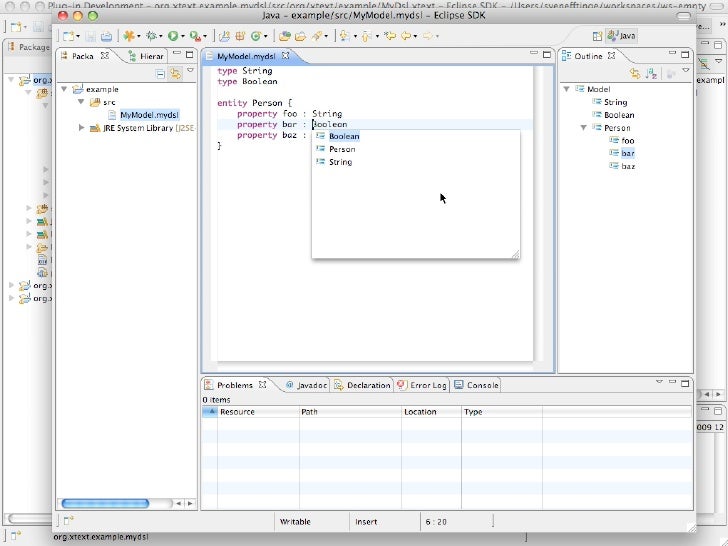
Task: Select the MyModel.mydsl editor tab
Action: click(x=247, y=56)
